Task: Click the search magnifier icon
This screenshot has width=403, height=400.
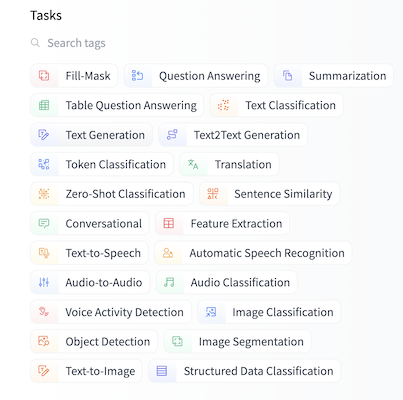Action: 35,43
